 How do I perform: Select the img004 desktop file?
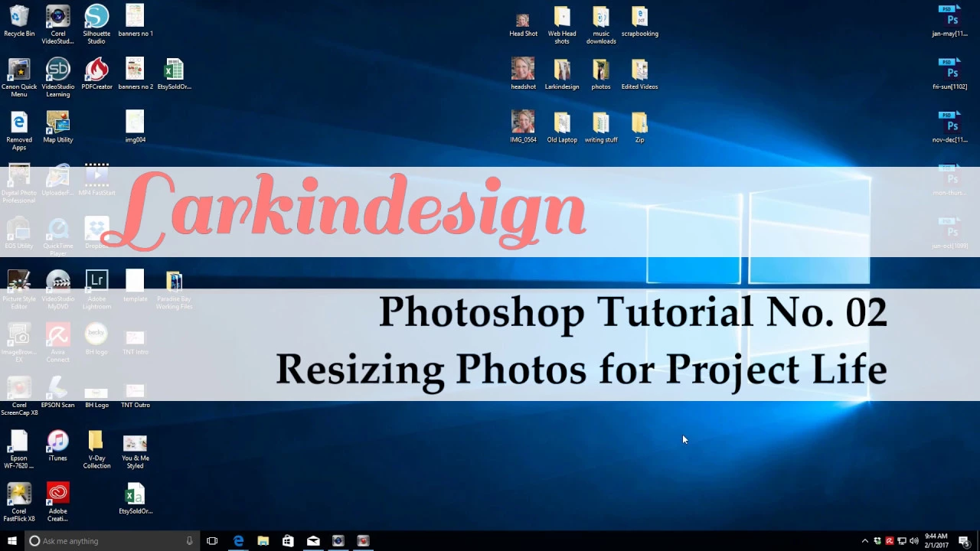(135, 127)
